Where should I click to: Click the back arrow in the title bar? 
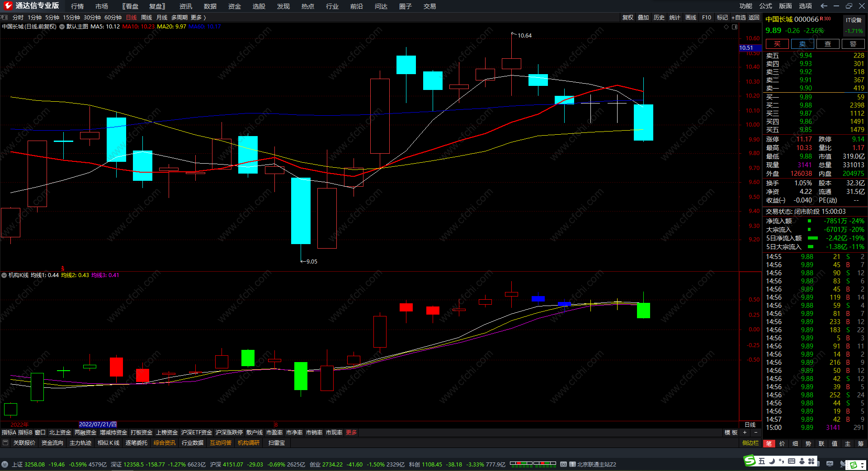click(x=824, y=6)
